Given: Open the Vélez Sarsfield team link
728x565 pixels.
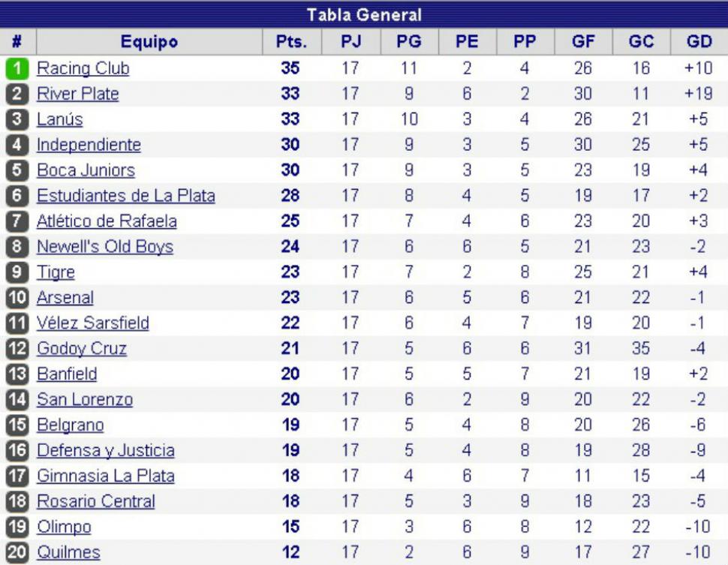Looking at the screenshot, I should click(x=93, y=323).
